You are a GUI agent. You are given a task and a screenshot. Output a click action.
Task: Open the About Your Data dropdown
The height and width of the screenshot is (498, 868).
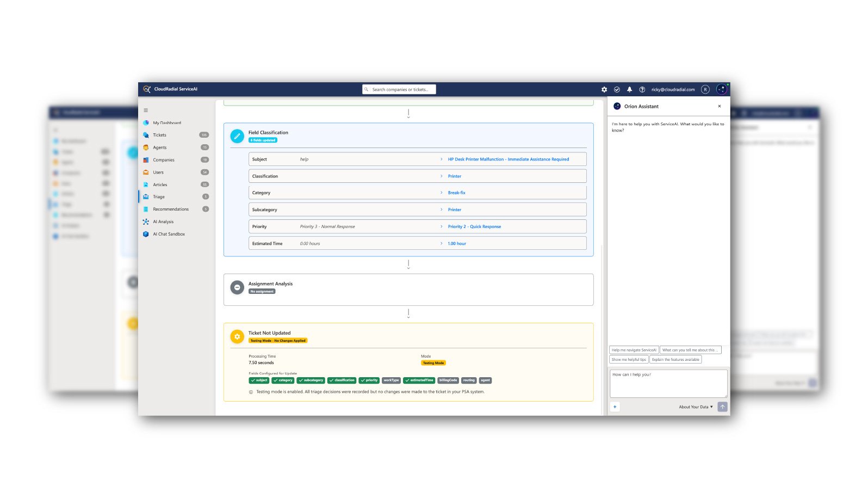tap(696, 407)
